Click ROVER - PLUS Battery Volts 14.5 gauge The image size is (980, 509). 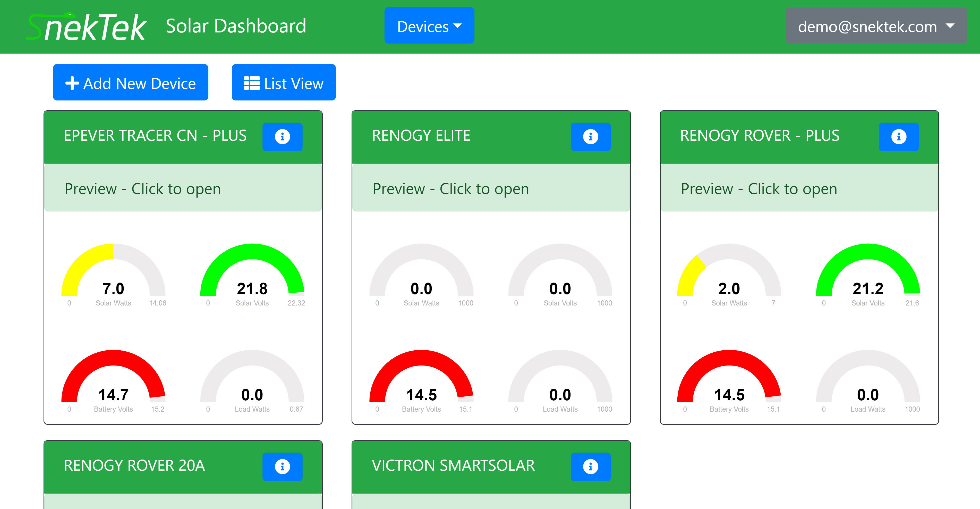[729, 381]
